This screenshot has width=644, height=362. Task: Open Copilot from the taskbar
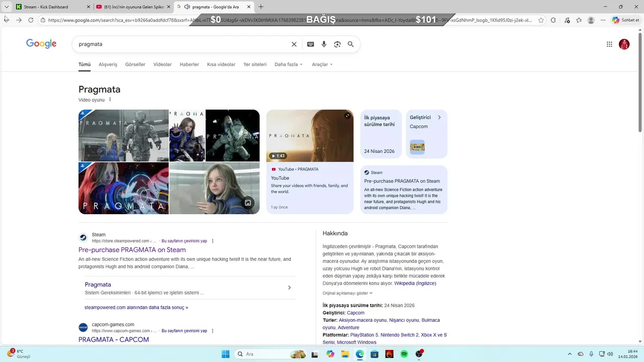[330, 354]
